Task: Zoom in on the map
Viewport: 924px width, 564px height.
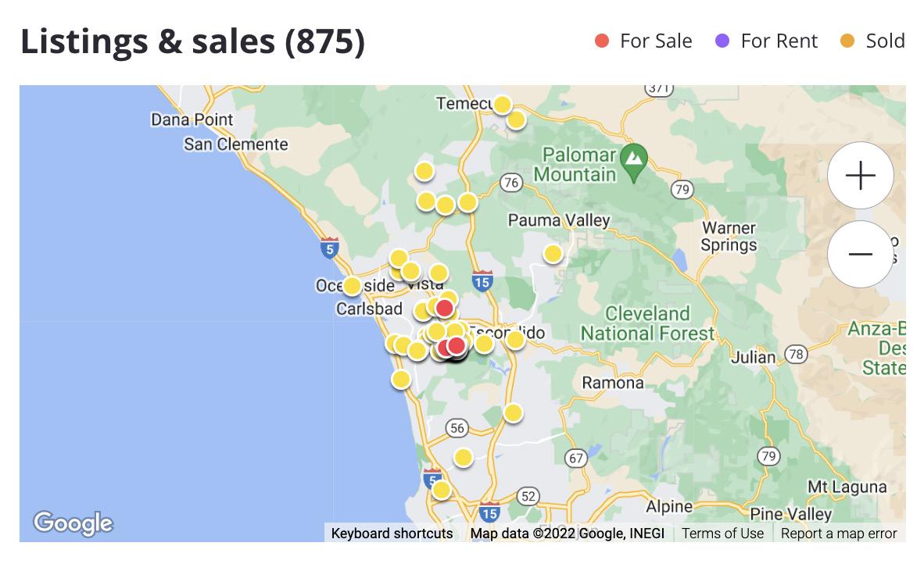Action: tap(860, 176)
